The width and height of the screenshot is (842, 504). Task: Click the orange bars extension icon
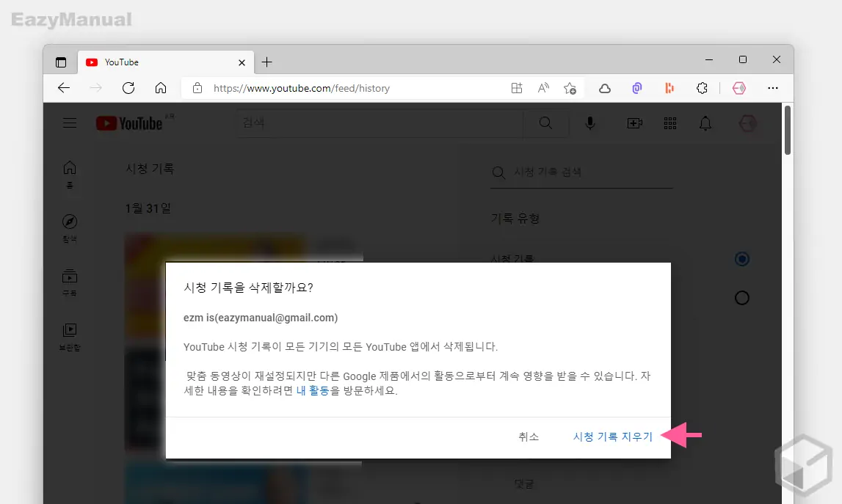point(669,88)
